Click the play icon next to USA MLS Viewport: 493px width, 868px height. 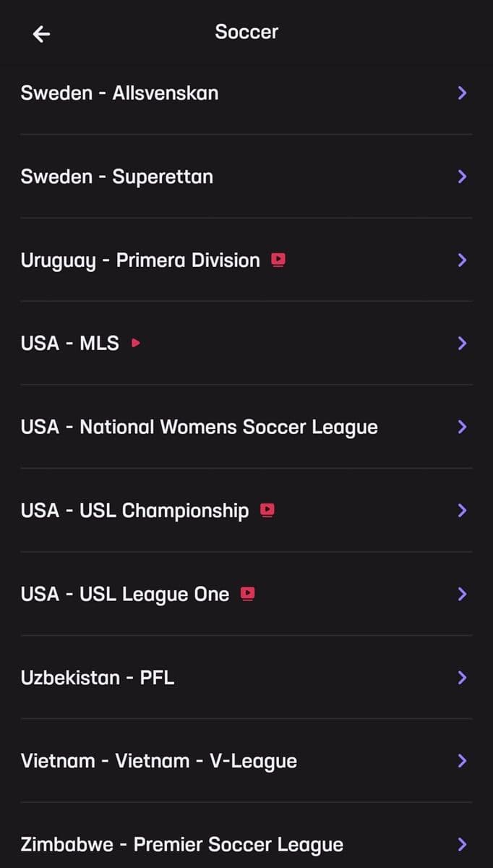tap(135, 344)
